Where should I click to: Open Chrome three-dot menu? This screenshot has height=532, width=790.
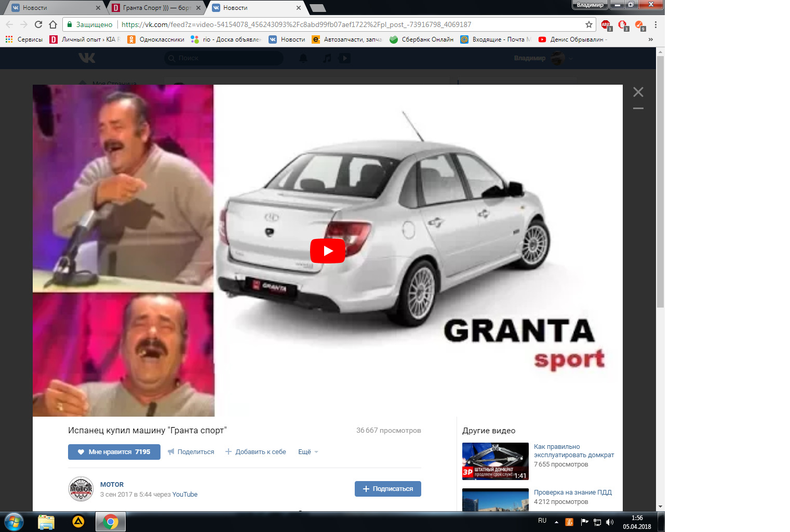655,24
